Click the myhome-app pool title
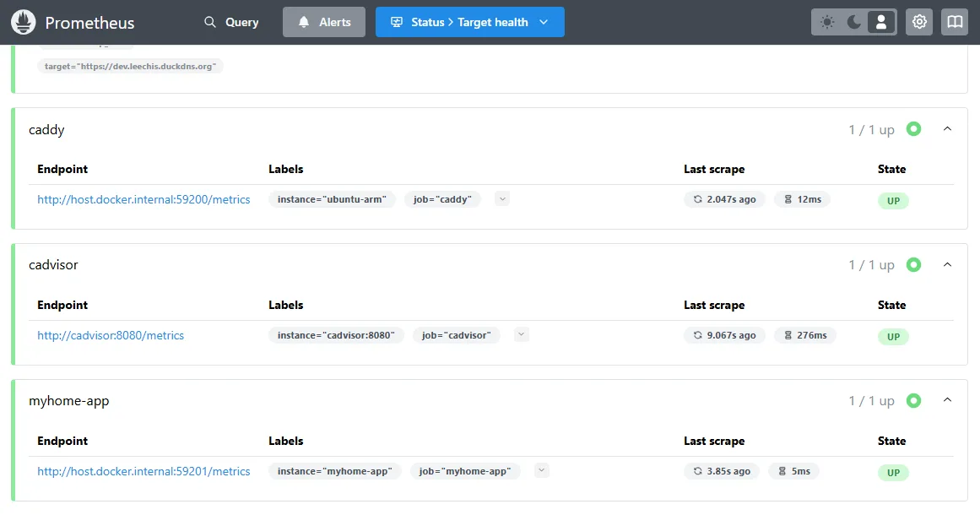The width and height of the screenshot is (980, 515). tap(68, 401)
